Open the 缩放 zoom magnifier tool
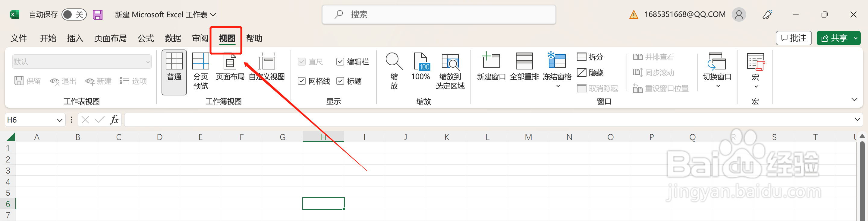868x221 pixels. click(394, 71)
